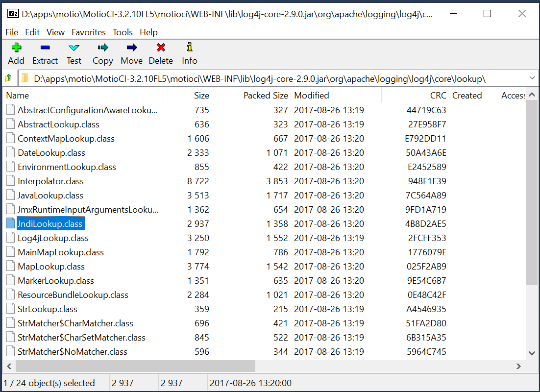Click status bar date 2017-08-26 13:20:00

click(x=250, y=383)
